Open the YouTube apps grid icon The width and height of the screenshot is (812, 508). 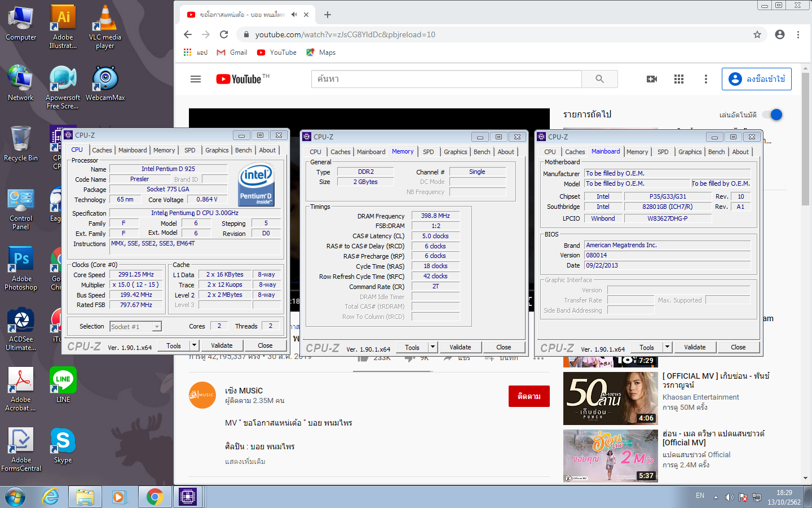[679, 79]
